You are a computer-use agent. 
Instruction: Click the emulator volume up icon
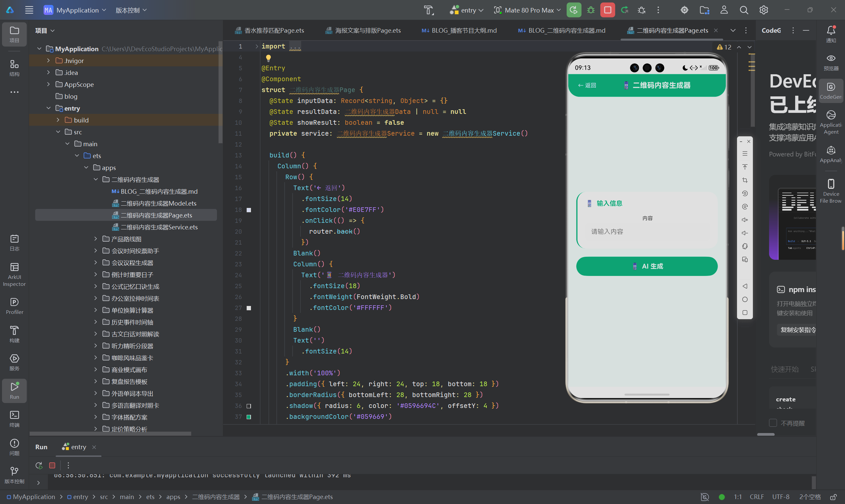pos(745,220)
